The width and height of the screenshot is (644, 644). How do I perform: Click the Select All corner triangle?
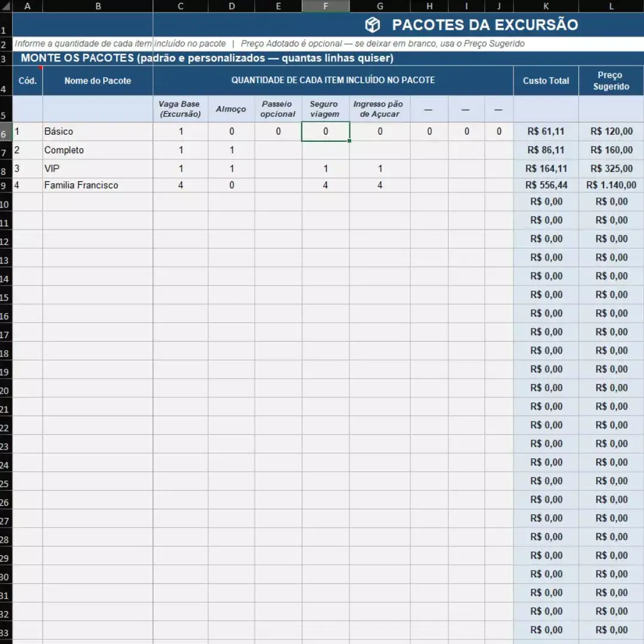coord(6,6)
